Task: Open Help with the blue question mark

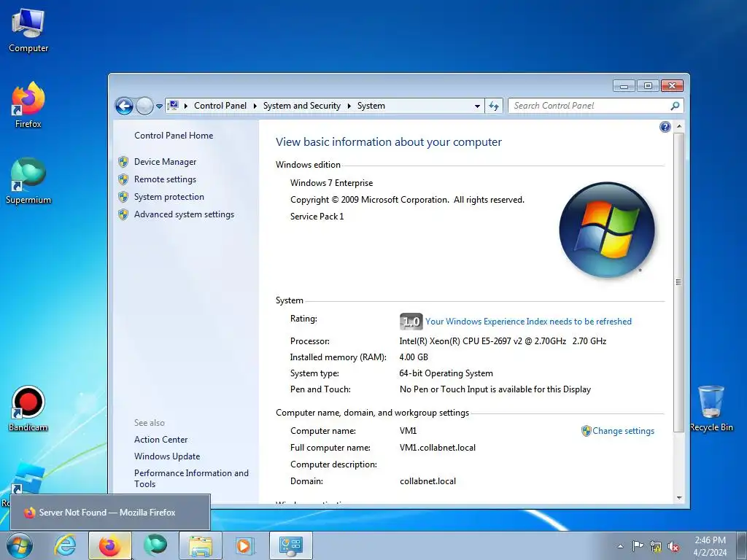Action: tap(665, 127)
